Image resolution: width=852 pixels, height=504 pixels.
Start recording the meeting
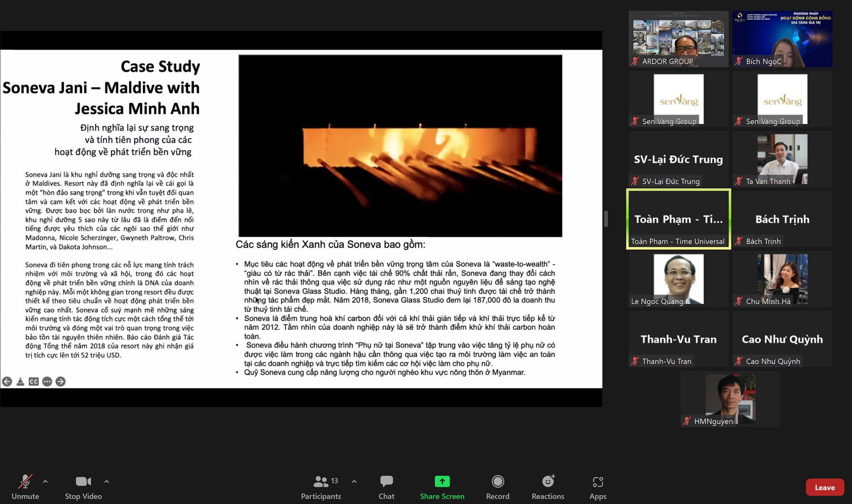pyautogui.click(x=498, y=487)
